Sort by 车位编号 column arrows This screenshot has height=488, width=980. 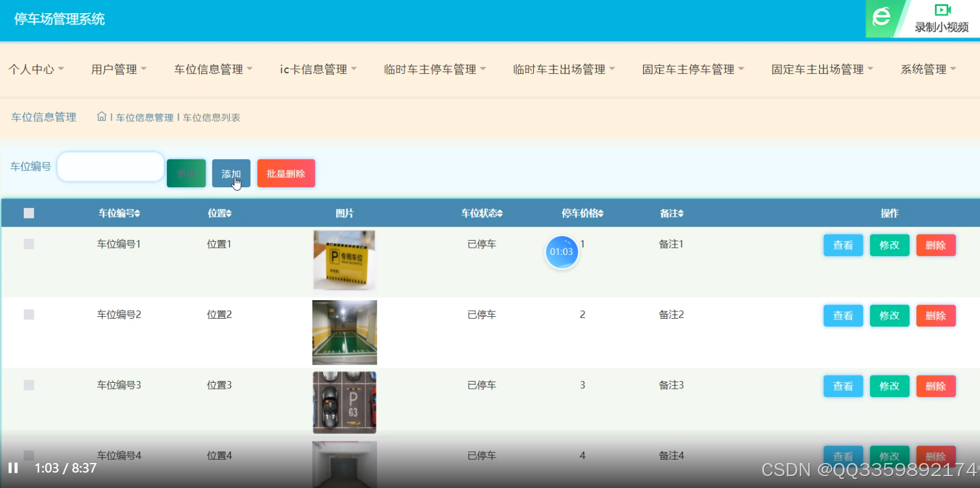tap(137, 213)
